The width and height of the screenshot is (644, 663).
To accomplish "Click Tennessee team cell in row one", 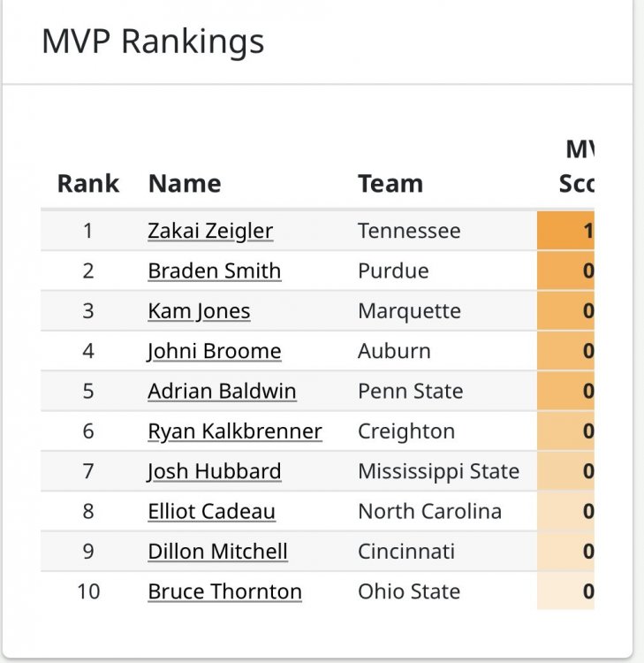I will click(x=409, y=231).
